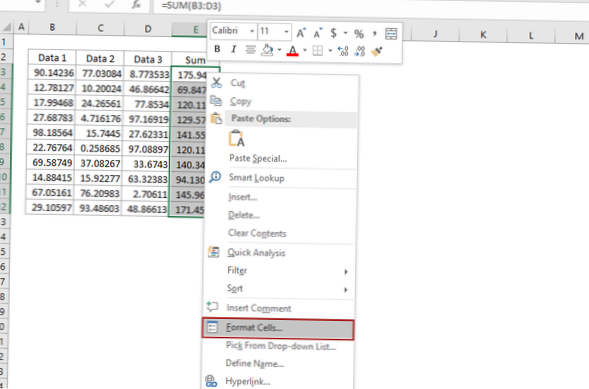Apply Comma Style icon
Image resolution: width=589 pixels, height=389 pixels.
[375, 34]
